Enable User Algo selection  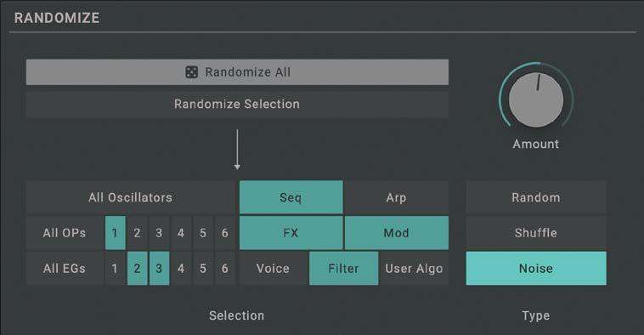coord(414,269)
